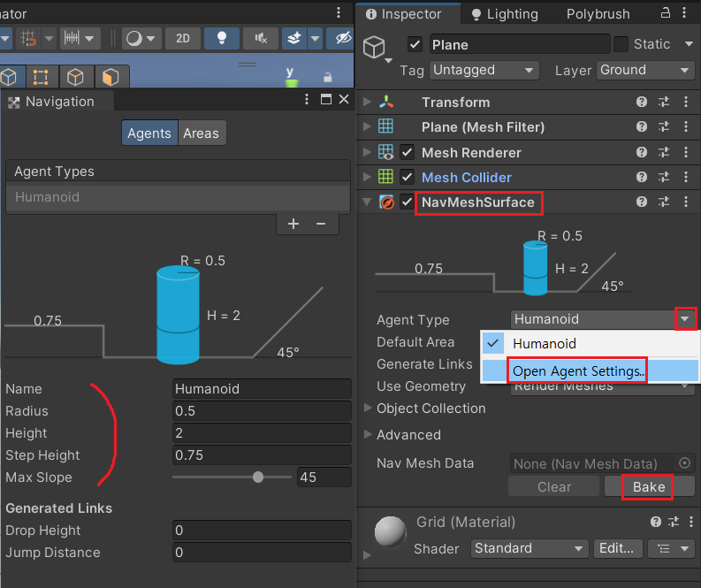This screenshot has height=588, width=701.
Task: Expand the Mesh Renderer component
Action: coord(367,152)
